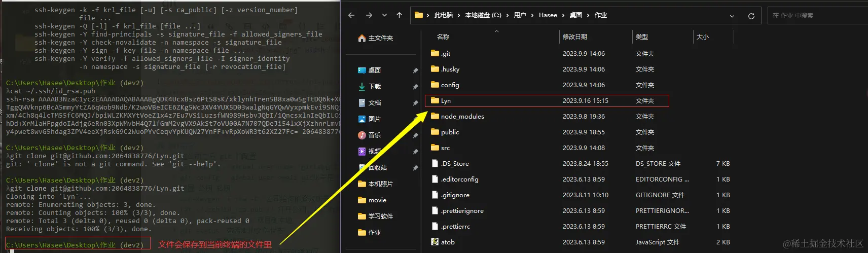This screenshot has width=868, height=253.
Task: Select the config folder icon
Action: coord(435,85)
